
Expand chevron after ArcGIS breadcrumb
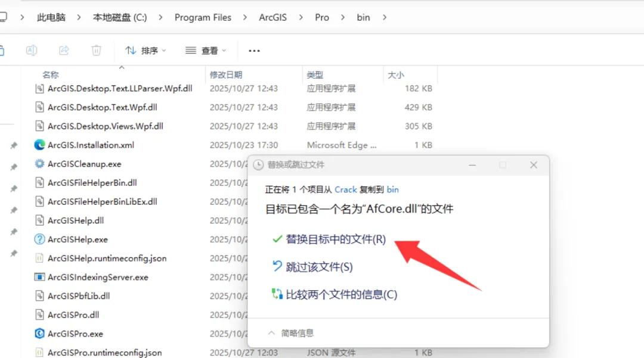(301, 18)
